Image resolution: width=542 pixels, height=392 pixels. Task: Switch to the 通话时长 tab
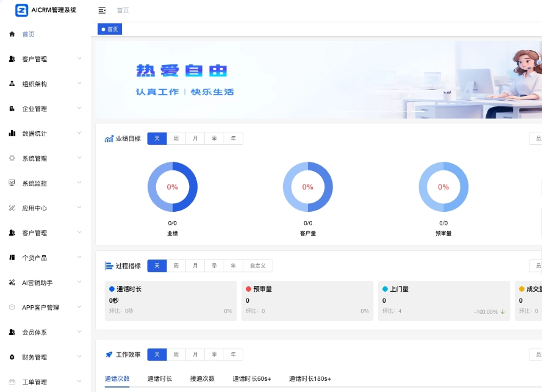(x=160, y=378)
